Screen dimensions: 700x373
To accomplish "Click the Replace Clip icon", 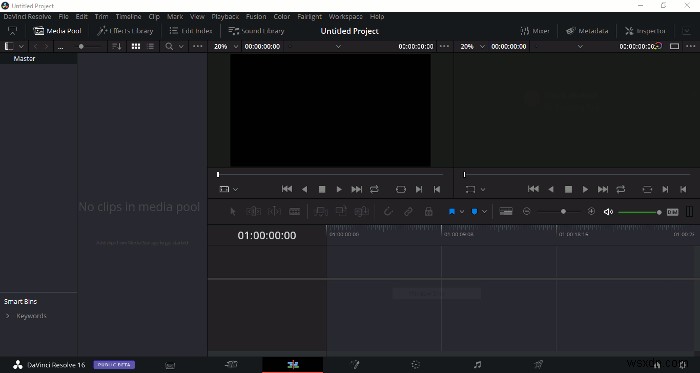I will (361, 211).
